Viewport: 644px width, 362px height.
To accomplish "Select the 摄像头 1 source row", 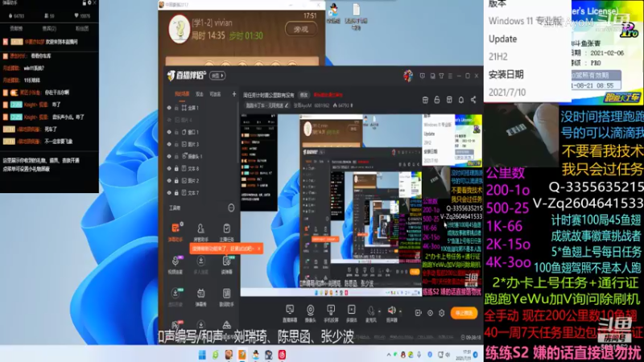I will (201, 156).
